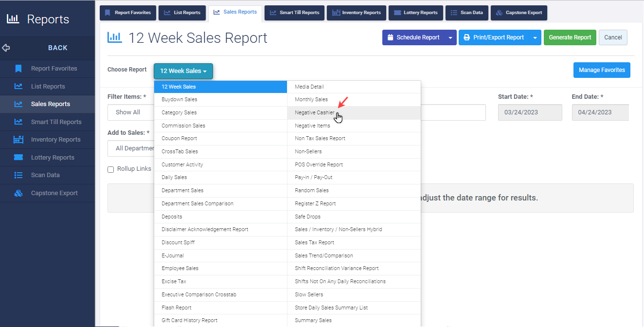Open the Capstone Export top tab
The image size is (644, 327).
click(519, 13)
